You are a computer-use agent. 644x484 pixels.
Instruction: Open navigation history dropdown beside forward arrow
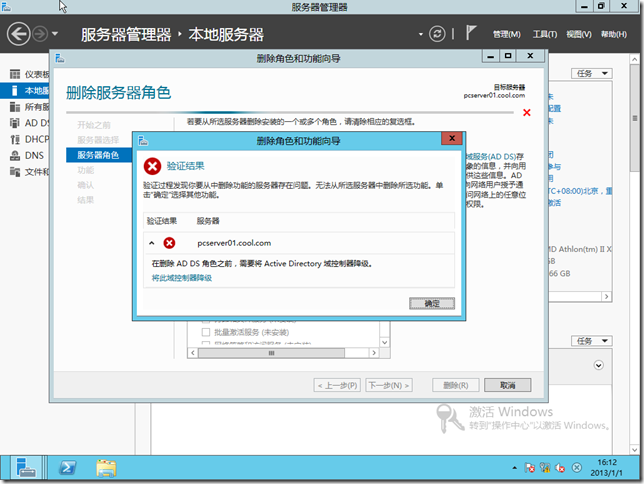point(55,34)
